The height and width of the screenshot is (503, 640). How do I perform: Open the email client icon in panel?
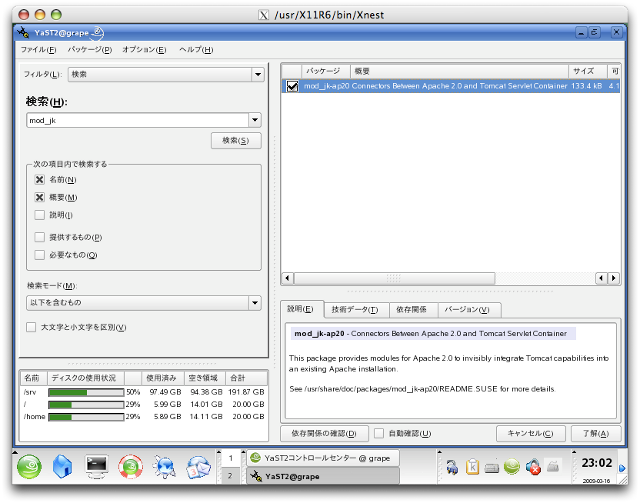tap(199, 466)
